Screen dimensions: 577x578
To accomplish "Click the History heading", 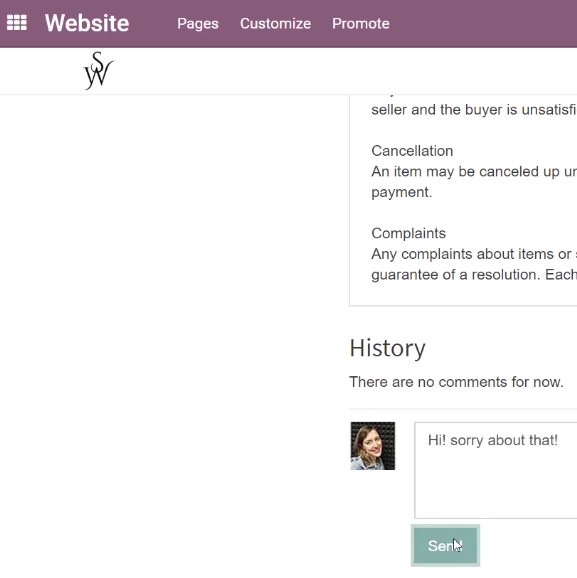I will tap(387, 348).
